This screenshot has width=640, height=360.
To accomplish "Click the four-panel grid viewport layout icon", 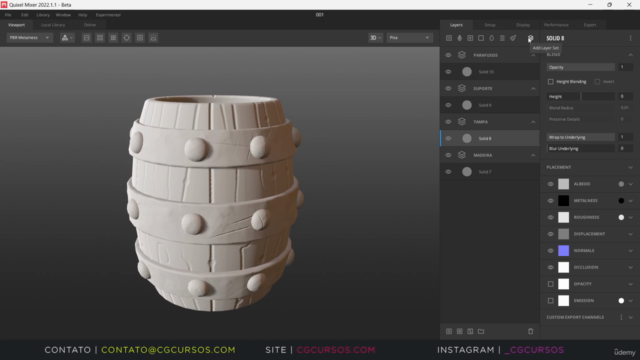I will [x=100, y=38].
